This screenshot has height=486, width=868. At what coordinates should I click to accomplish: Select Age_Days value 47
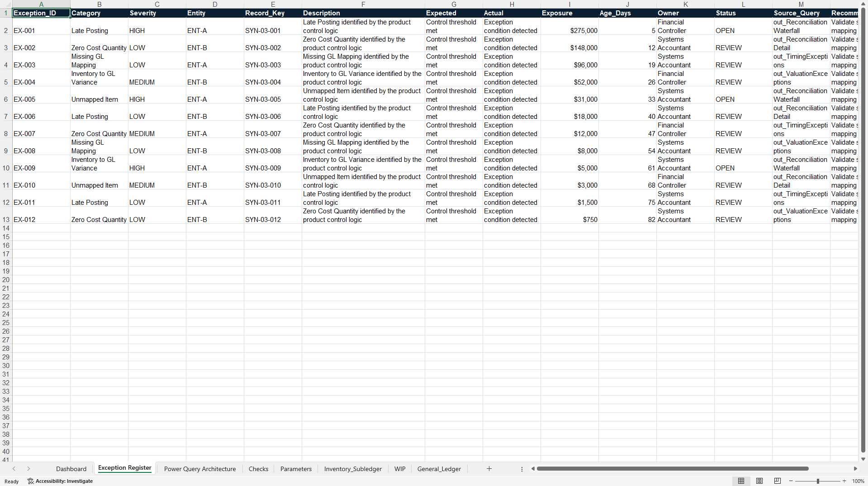627,129
